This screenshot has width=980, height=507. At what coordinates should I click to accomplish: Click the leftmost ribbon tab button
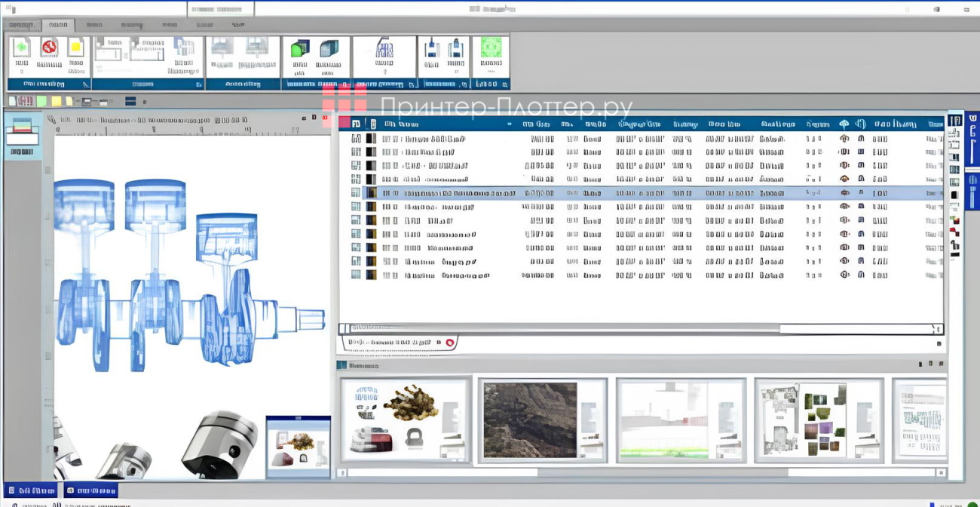tap(21, 25)
